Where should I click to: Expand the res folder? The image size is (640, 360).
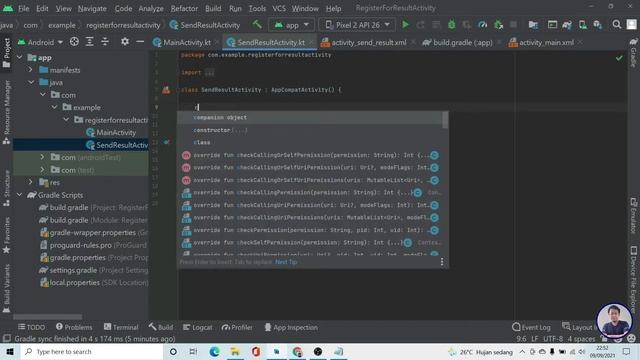coord(31,182)
